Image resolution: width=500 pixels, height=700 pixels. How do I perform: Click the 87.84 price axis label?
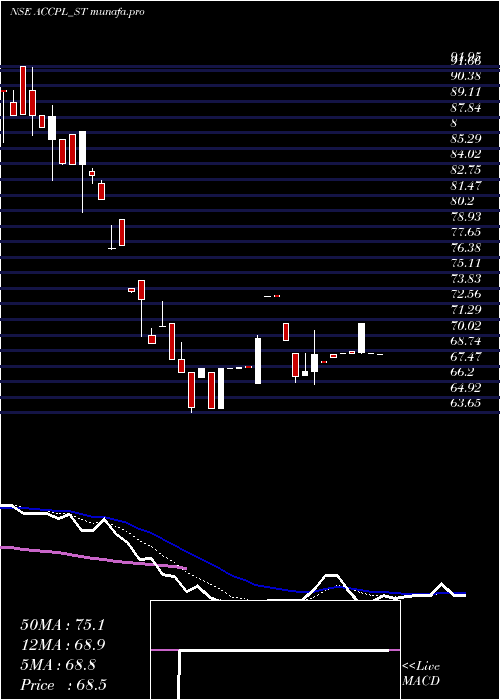466,108
